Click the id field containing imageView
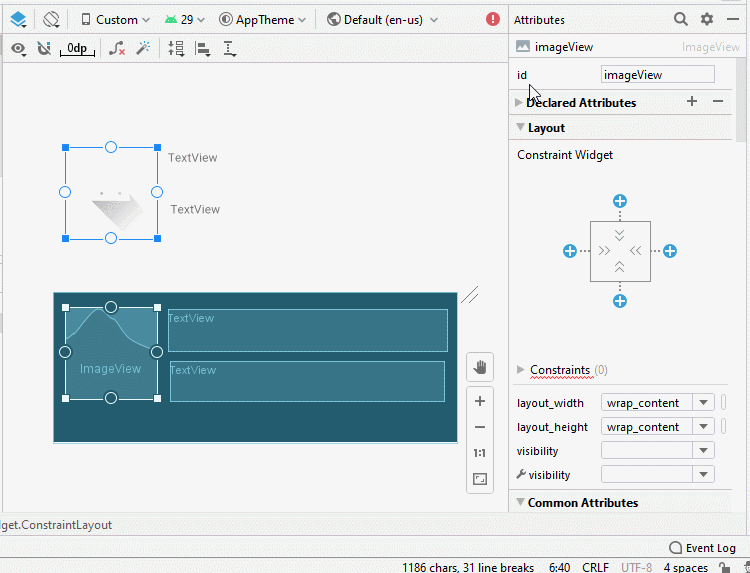The width and height of the screenshot is (750, 573). [658, 75]
